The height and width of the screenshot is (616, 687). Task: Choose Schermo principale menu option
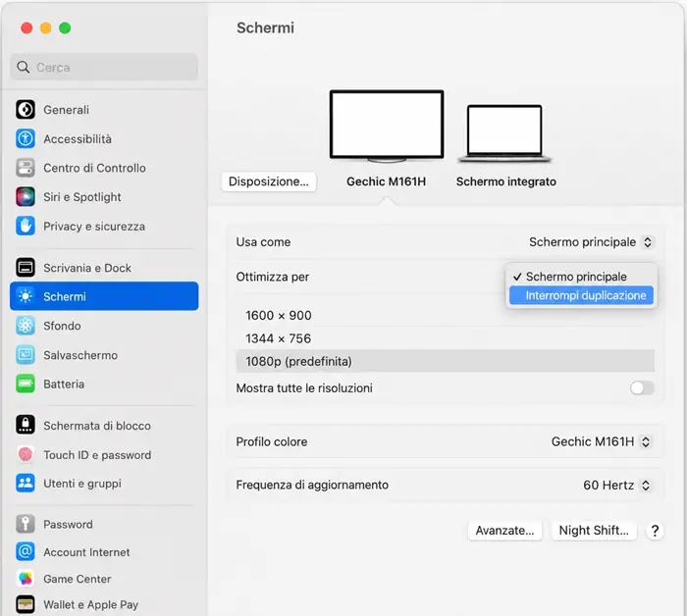tap(581, 277)
